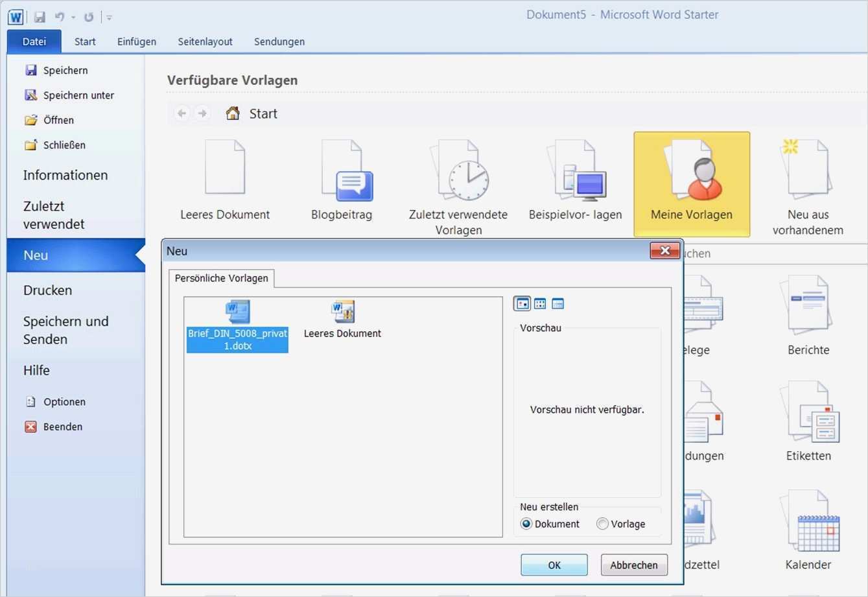
Task: Select Brief_DIN_5008_privat 1.dotx template
Action: [237, 326]
